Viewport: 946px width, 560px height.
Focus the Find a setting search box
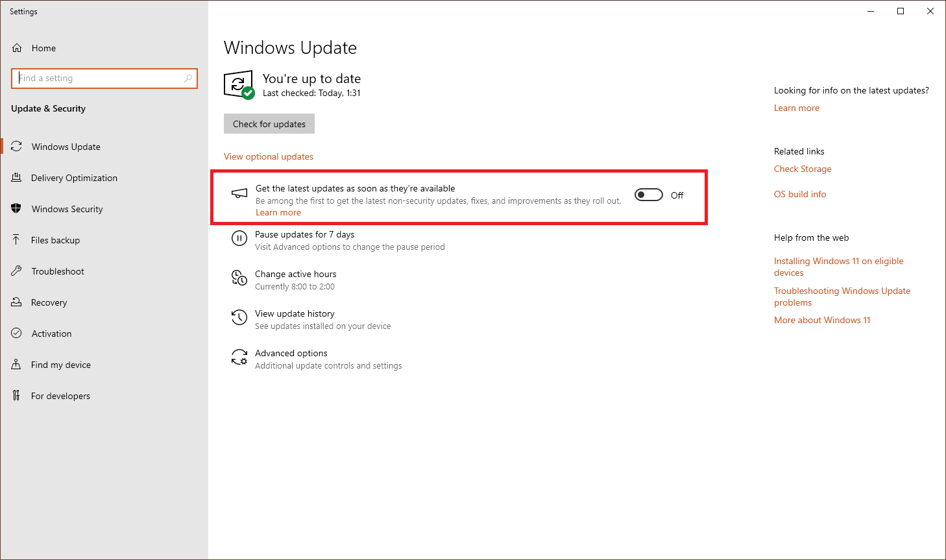click(x=104, y=79)
